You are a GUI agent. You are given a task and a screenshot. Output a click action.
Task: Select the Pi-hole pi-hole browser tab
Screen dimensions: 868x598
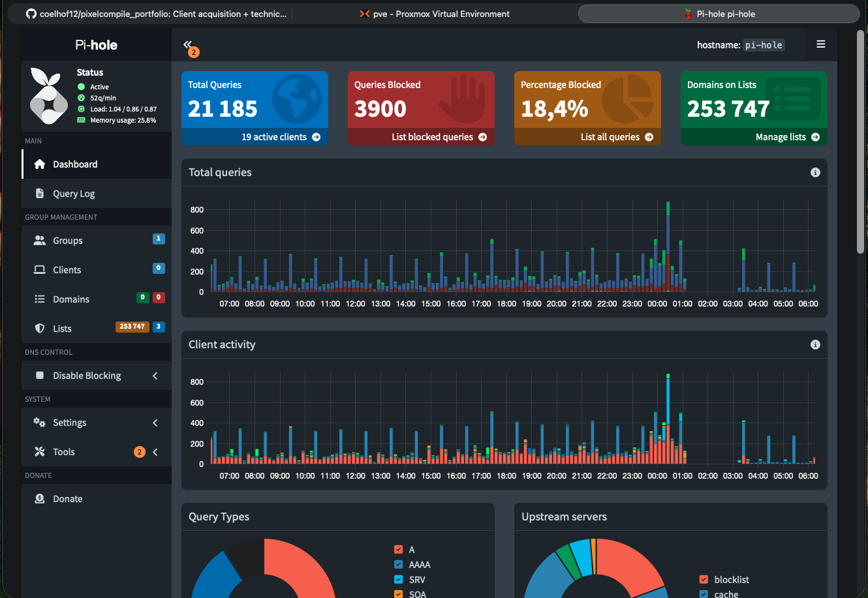tap(719, 14)
